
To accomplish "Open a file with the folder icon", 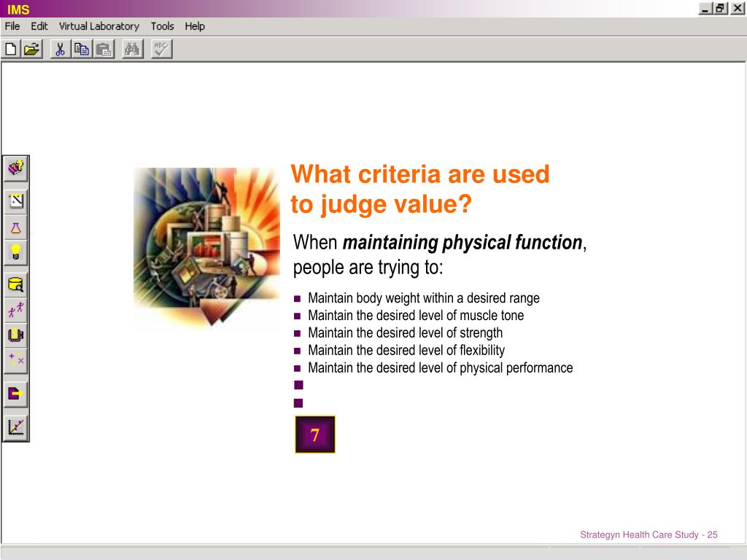I will click(31, 49).
